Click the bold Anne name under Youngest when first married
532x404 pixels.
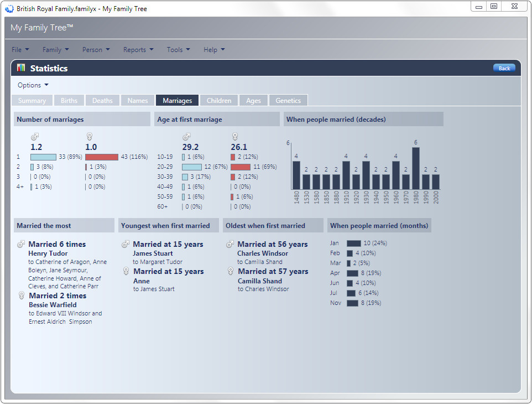tap(142, 281)
